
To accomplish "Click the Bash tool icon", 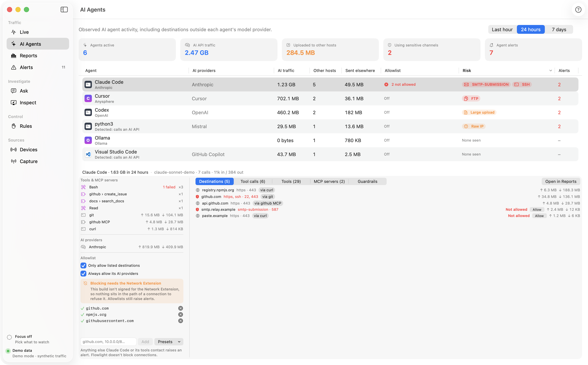I will click(x=83, y=187).
